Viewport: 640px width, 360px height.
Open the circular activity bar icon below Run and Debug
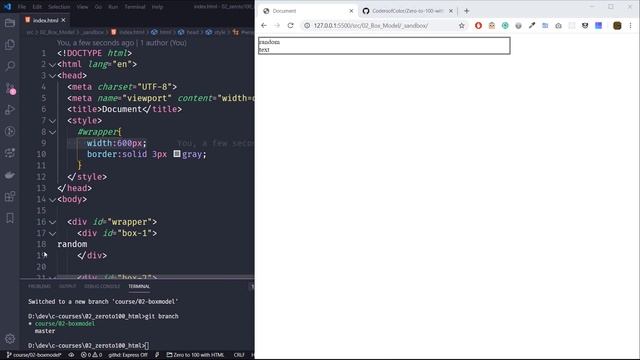click(x=10, y=131)
